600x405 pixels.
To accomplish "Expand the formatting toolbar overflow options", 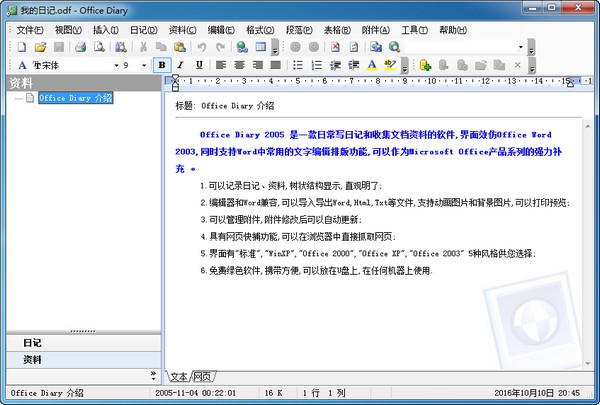I will [x=404, y=65].
